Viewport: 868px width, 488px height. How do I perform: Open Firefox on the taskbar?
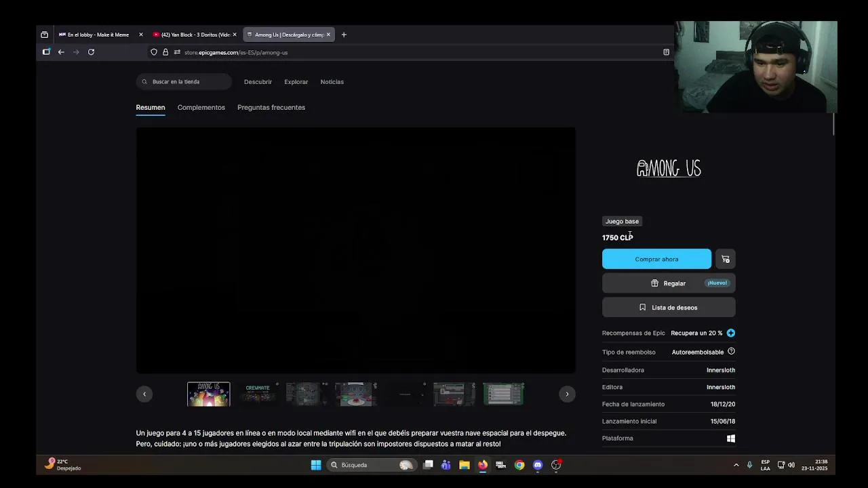[483, 465]
